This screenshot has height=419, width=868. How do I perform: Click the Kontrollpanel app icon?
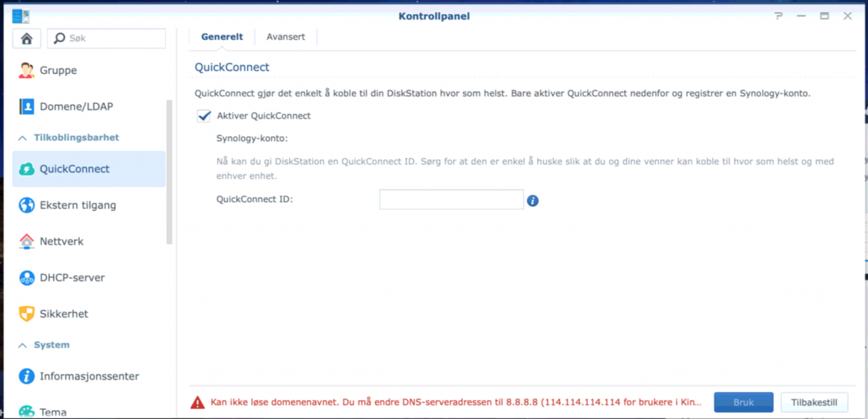tap(21, 16)
